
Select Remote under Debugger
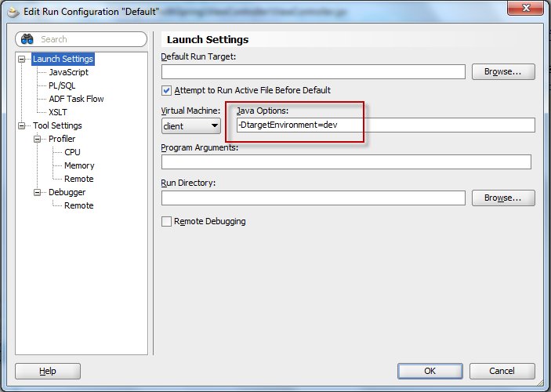tap(78, 205)
